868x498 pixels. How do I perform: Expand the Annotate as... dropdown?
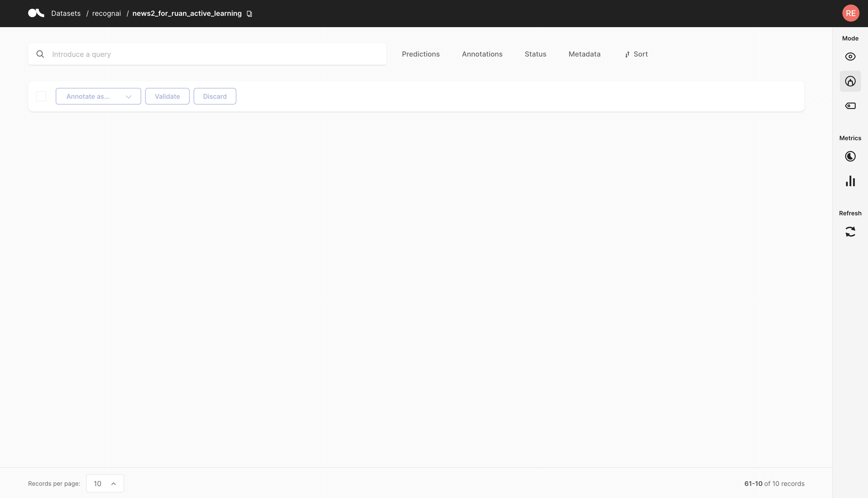98,96
